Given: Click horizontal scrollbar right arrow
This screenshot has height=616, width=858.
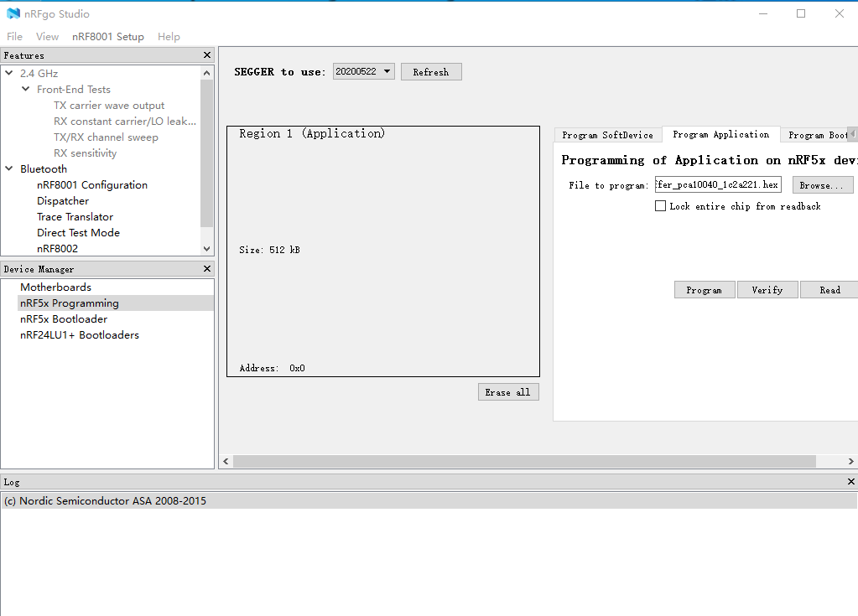Looking at the screenshot, I should pos(851,461).
